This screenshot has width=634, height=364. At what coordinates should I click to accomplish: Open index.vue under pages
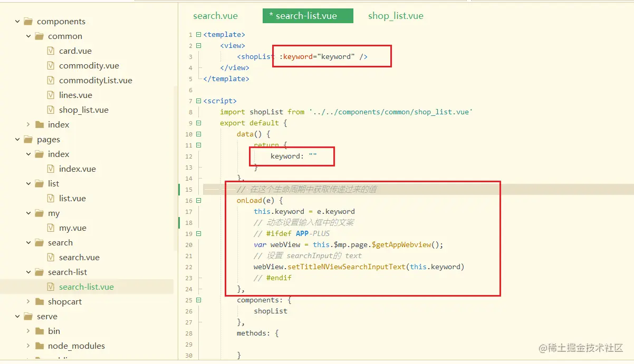78,169
